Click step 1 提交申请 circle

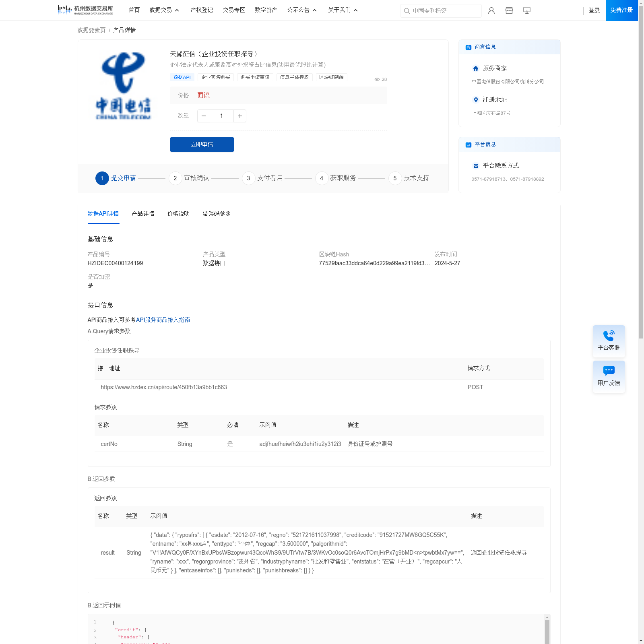102,178
